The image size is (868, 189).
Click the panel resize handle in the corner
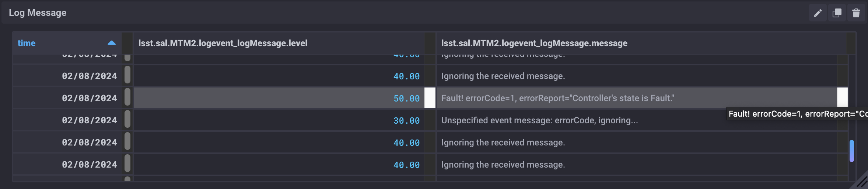click(861, 182)
